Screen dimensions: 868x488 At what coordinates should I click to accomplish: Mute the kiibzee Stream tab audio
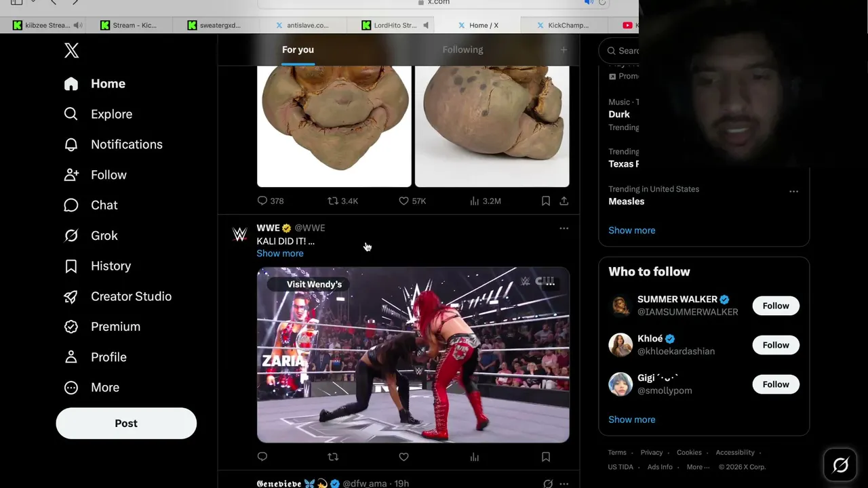coord(78,25)
